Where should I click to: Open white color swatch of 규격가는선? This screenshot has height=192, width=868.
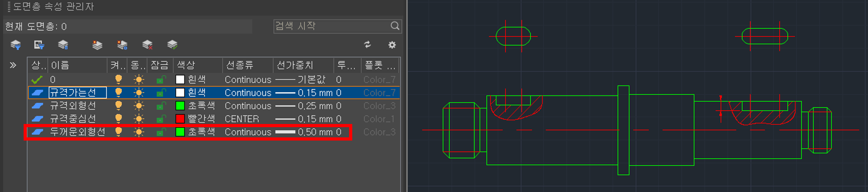tap(180, 93)
